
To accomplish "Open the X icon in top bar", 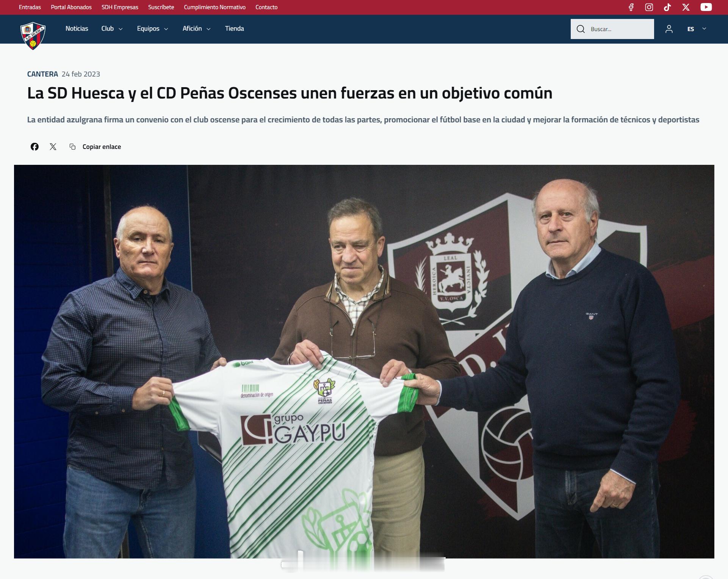I will [x=686, y=7].
